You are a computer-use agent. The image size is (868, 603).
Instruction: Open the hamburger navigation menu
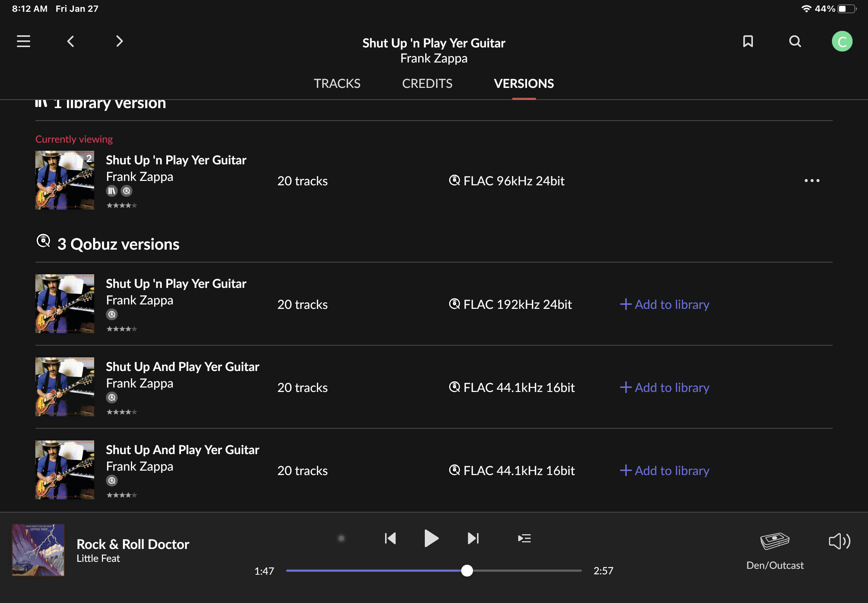[24, 41]
